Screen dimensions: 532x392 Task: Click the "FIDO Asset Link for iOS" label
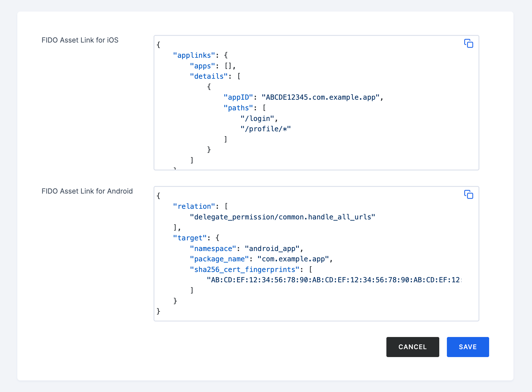point(80,40)
